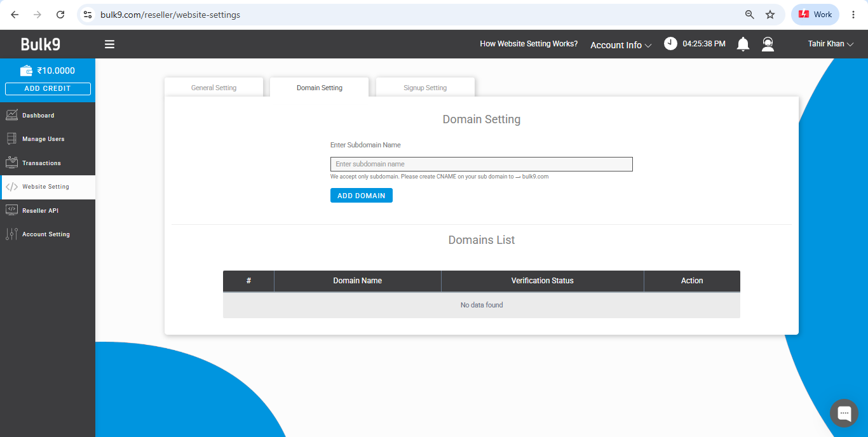Viewport: 868px width, 437px height.
Task: Select the Domain Setting tab
Action: pos(320,88)
